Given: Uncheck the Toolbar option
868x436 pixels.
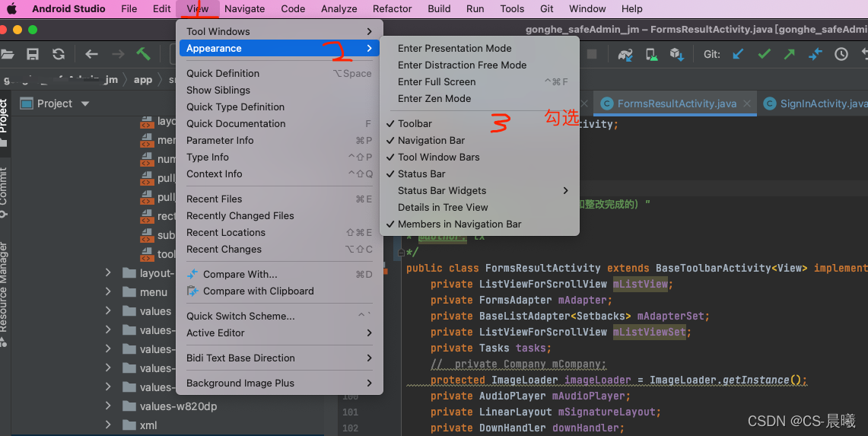Looking at the screenshot, I should [x=479, y=123].
